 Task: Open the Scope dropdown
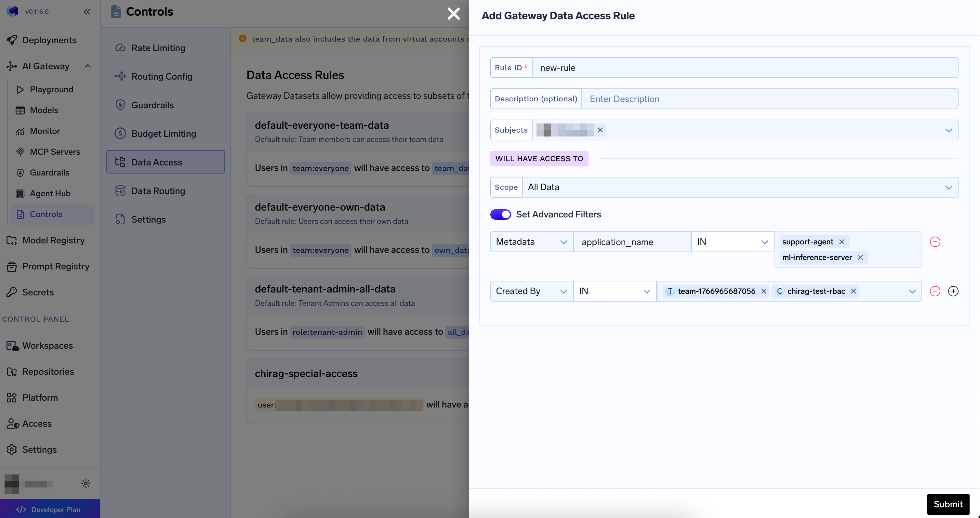point(740,187)
